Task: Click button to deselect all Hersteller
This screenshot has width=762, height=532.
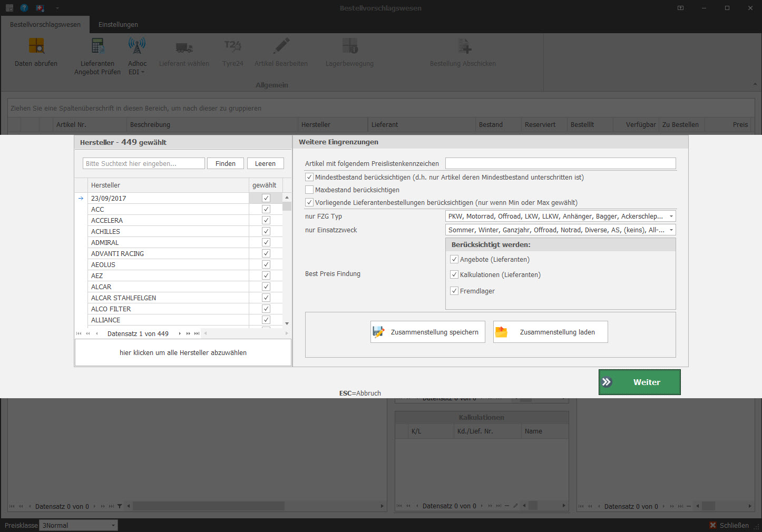Action: 183,352
